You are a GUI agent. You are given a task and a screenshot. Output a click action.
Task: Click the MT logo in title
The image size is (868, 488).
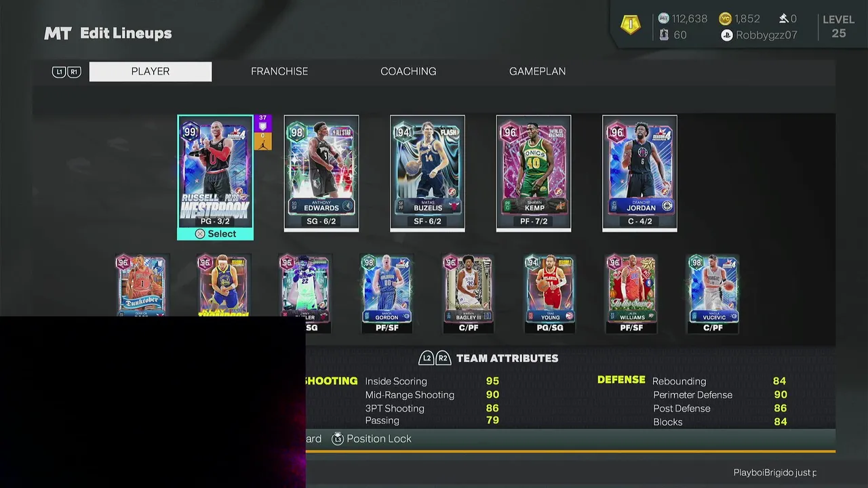pos(58,33)
